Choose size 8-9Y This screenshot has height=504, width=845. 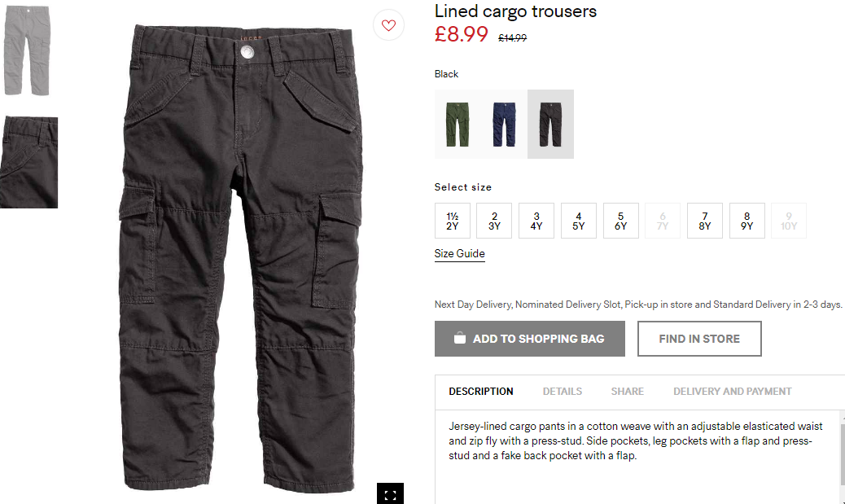coord(747,221)
